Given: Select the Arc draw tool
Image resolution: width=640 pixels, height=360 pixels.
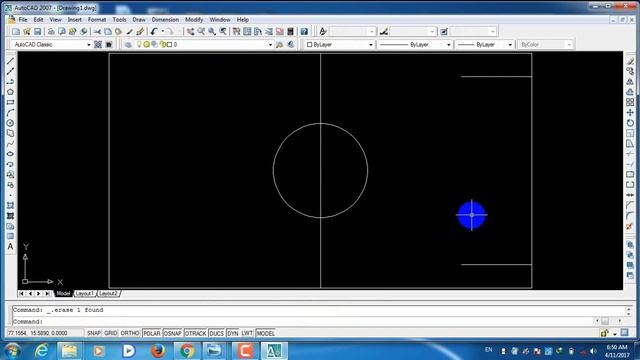Looking at the screenshot, I should pos(10,113).
